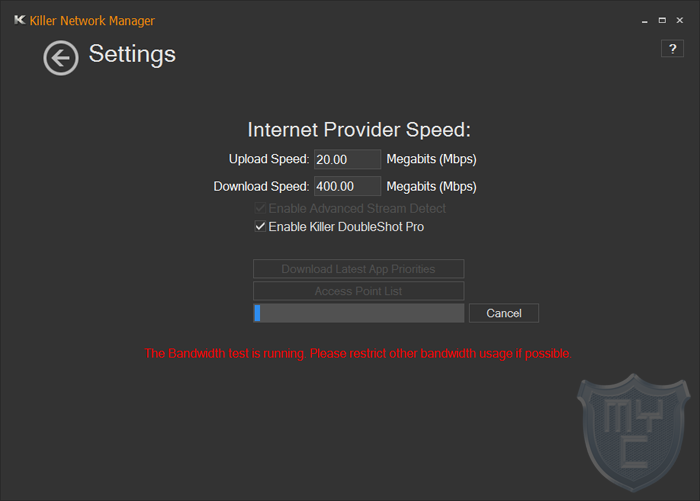Click Download Latest App Priorities button

click(x=358, y=269)
